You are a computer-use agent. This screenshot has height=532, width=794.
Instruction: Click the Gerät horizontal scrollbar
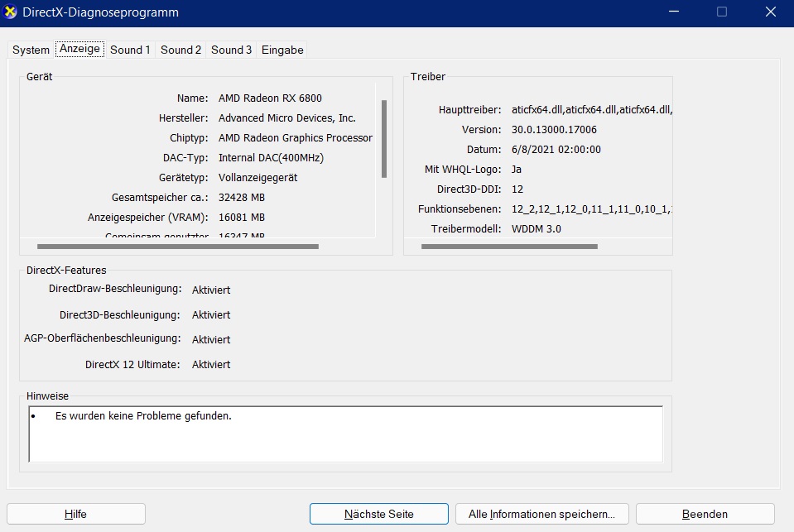pyautogui.click(x=178, y=247)
